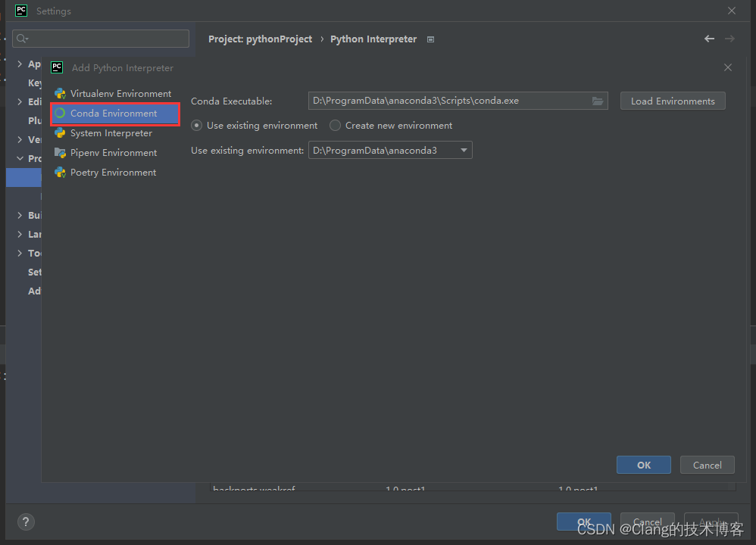Click the green Conda ring icon
The image size is (756, 545).
pos(60,114)
